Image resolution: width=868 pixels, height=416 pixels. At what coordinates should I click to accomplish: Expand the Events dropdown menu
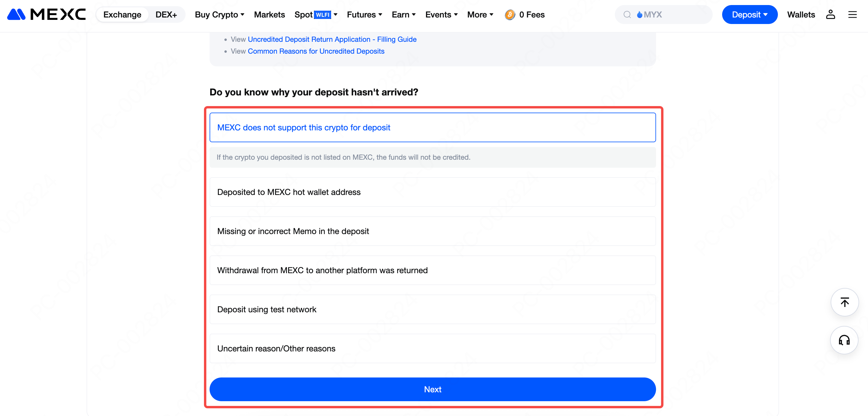click(441, 15)
